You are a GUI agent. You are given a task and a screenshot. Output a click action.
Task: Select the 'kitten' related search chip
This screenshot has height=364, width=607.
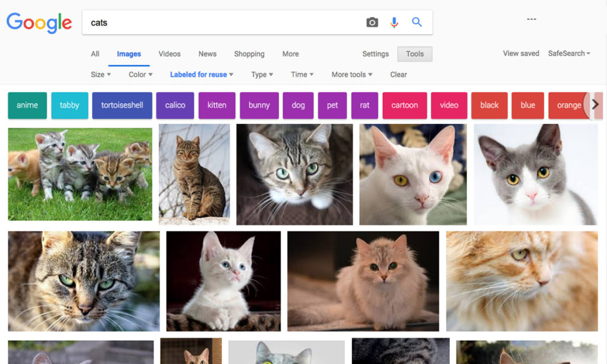pos(217,105)
